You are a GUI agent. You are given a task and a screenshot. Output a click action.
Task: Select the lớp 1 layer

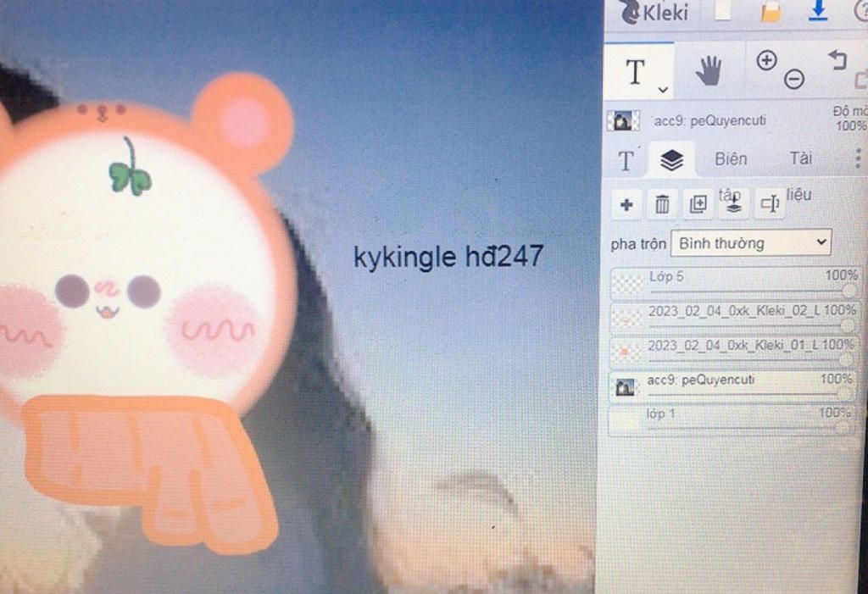pyautogui.click(x=731, y=421)
